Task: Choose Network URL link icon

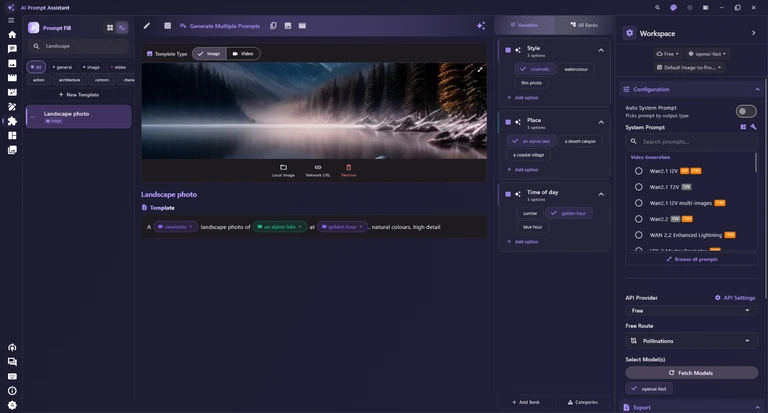Action: [318, 170]
